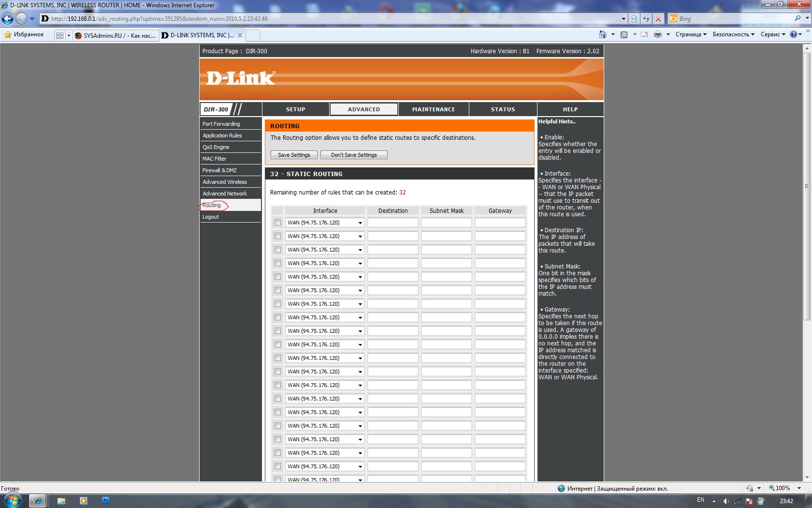Enable the fifth route row checkbox

(x=277, y=277)
